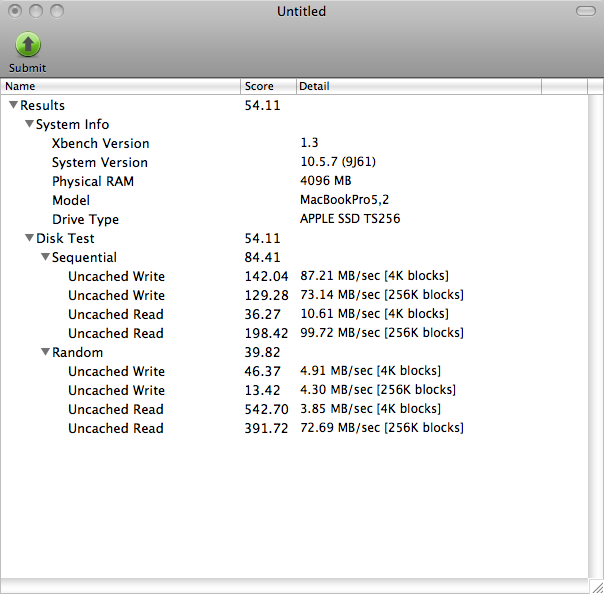
Task: Select the Xbench Version row
Action: pyautogui.click(x=294, y=143)
